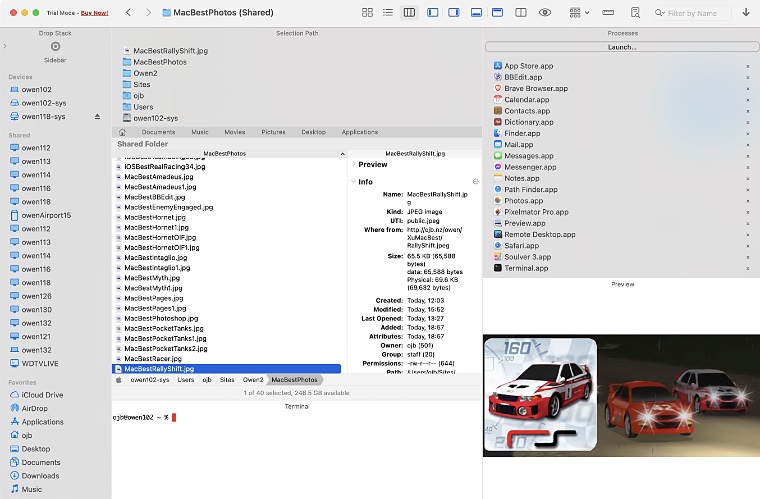760x499 pixels.
Task: Eject the owen118-sys device
Action: tap(97, 116)
